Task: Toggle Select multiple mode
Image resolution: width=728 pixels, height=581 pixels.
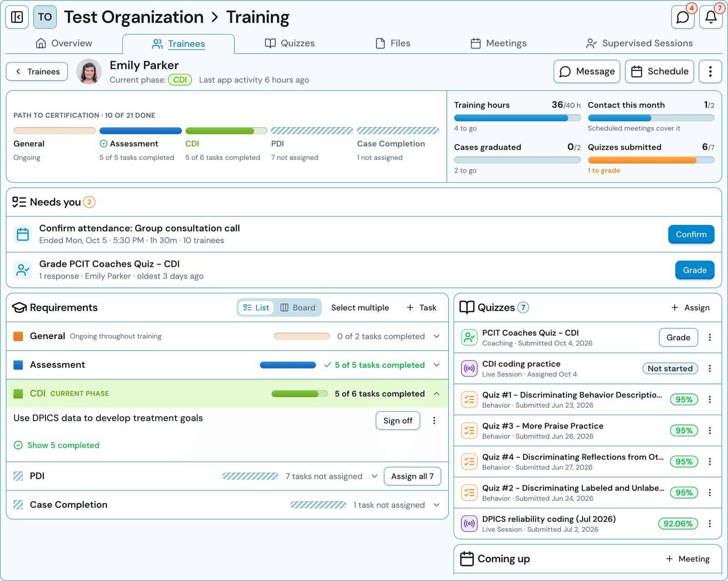Action: coord(360,308)
